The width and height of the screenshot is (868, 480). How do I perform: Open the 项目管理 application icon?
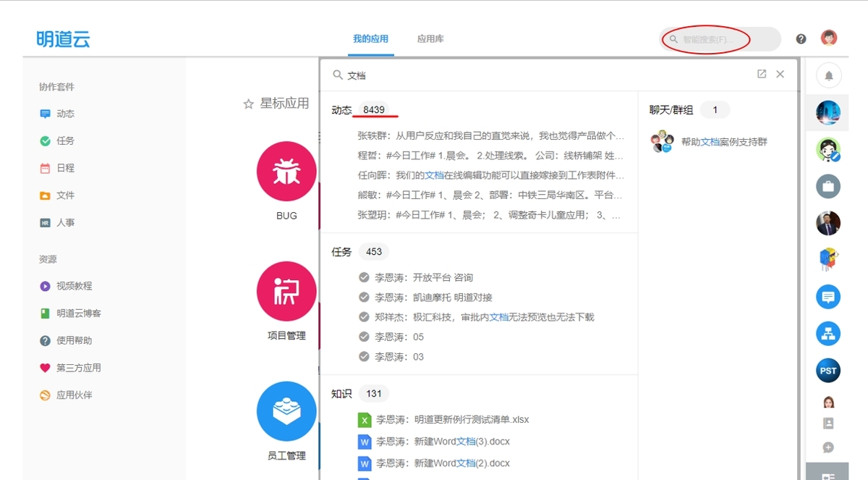point(286,292)
